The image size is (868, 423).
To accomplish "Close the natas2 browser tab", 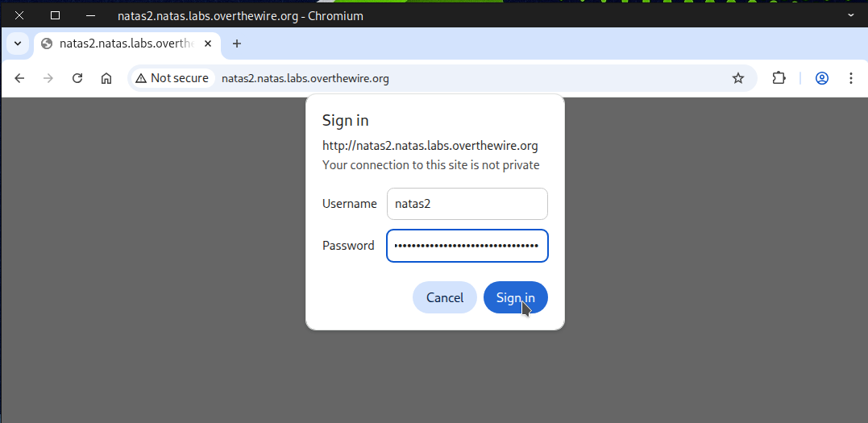I will click(x=207, y=44).
